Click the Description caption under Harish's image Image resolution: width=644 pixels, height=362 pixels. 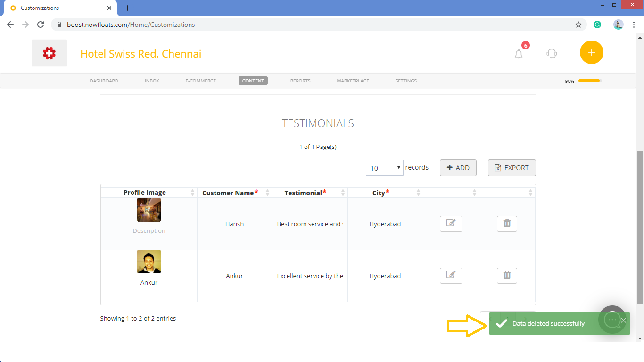point(149,230)
